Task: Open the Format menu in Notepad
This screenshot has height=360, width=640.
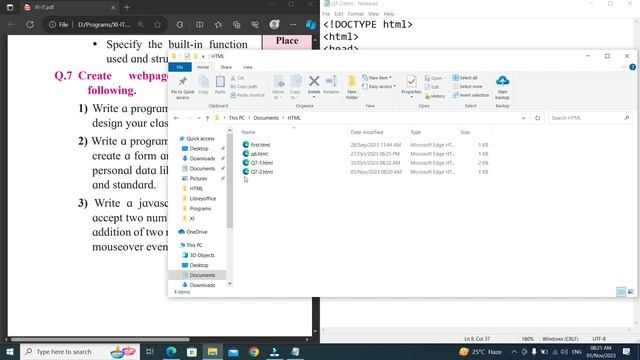Action: click(355, 14)
